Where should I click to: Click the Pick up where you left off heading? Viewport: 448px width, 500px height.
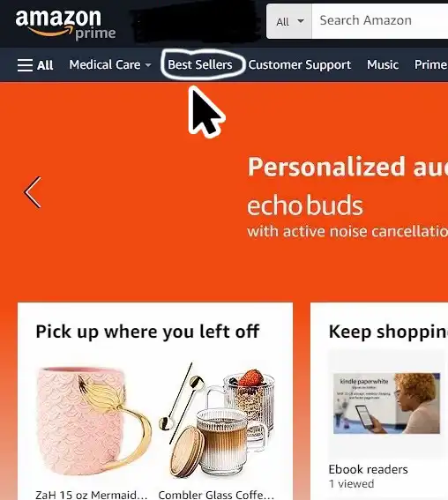[147, 332]
